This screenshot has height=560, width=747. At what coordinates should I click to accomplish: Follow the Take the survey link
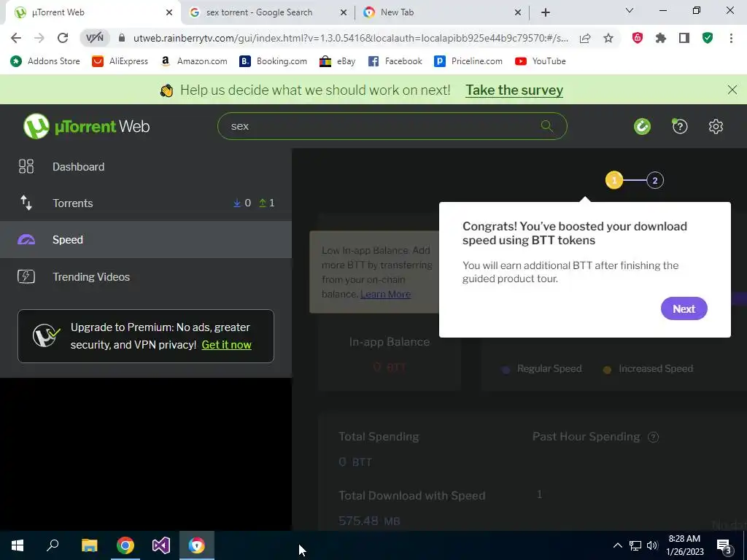(x=514, y=90)
